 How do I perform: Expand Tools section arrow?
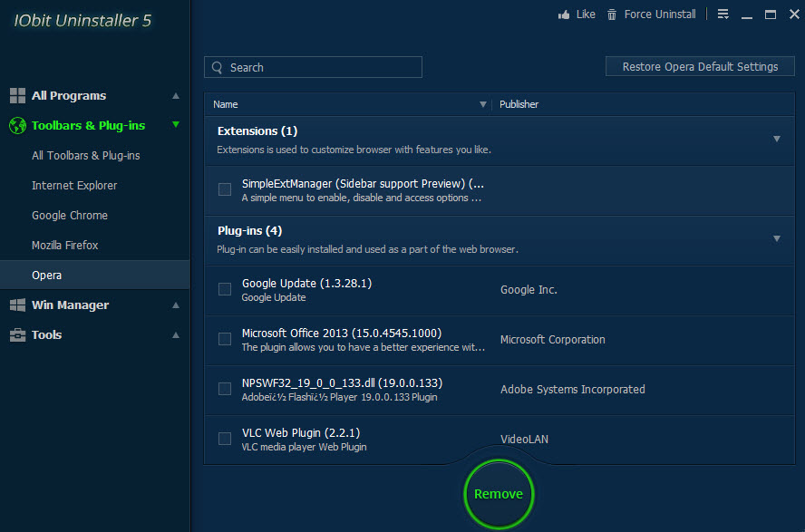(176, 334)
